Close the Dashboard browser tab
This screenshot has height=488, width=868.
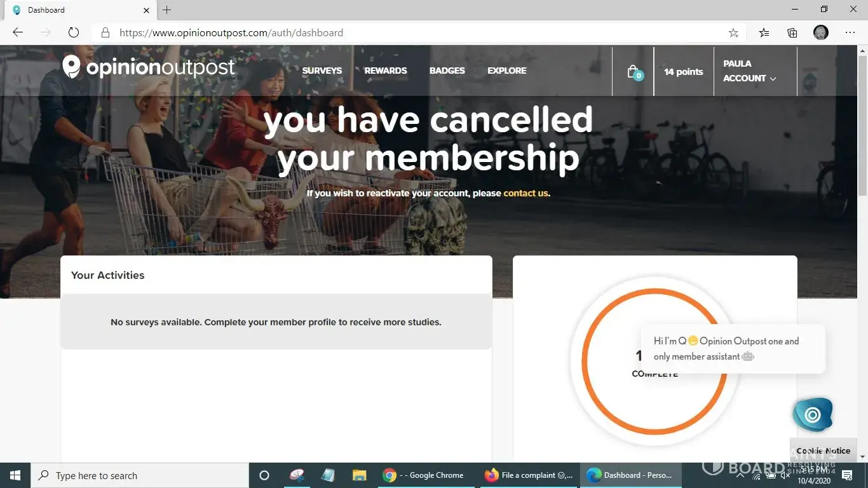[x=146, y=10]
